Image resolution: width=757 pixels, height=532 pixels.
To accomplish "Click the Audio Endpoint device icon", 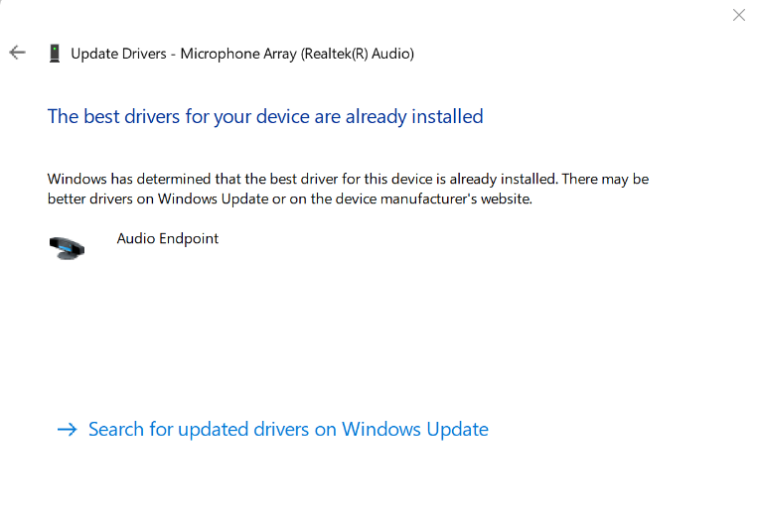I will pos(67,247).
